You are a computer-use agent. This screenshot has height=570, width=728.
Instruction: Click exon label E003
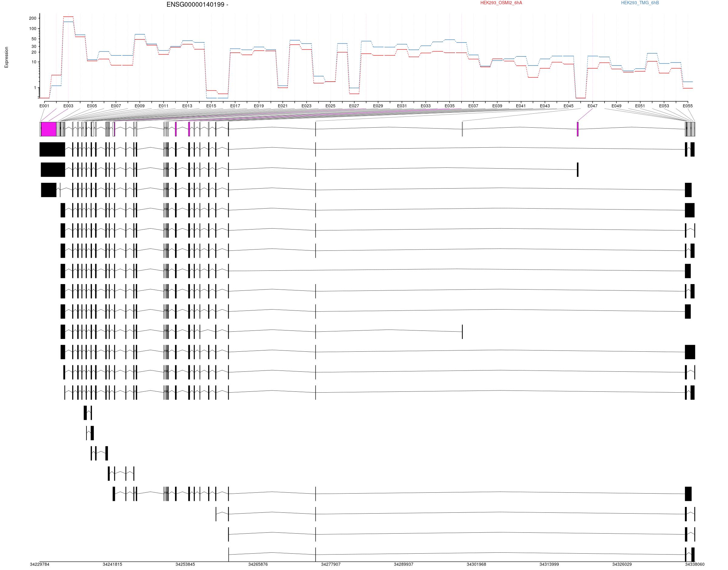tap(68, 106)
